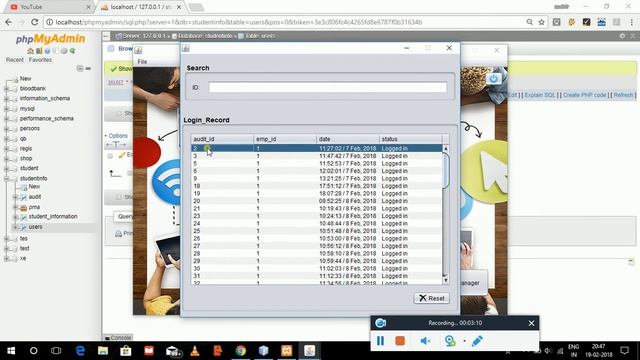The width and height of the screenshot is (640, 360).
Task: Expand the bloodbank database node
Action: click(x=6, y=89)
